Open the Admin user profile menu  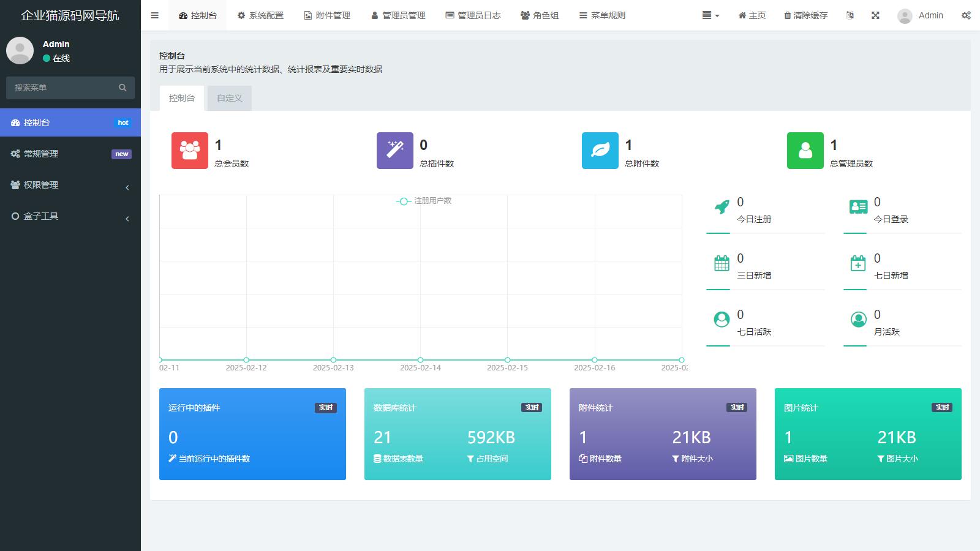coord(920,15)
